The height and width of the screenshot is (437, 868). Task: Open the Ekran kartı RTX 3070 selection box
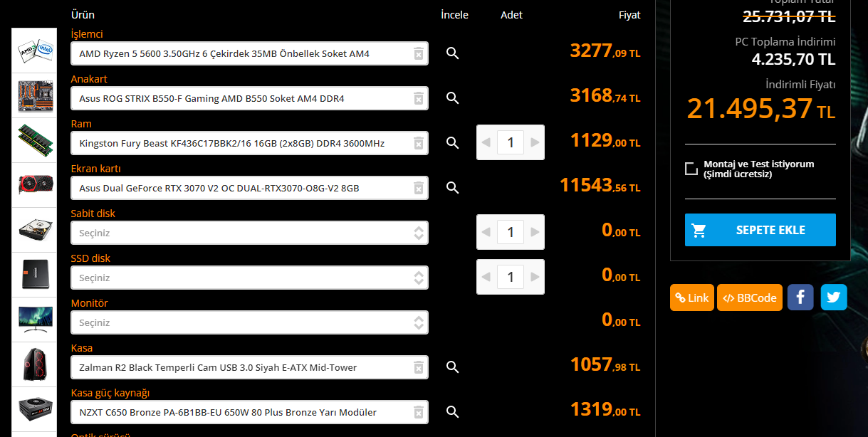(x=250, y=188)
